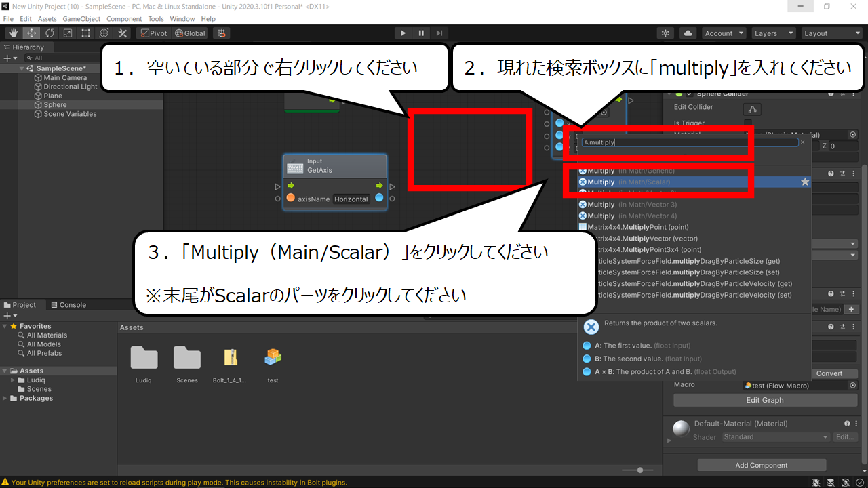This screenshot has width=868, height=488.
Task: Open the Shader Standard dropdown
Action: [x=776, y=437]
